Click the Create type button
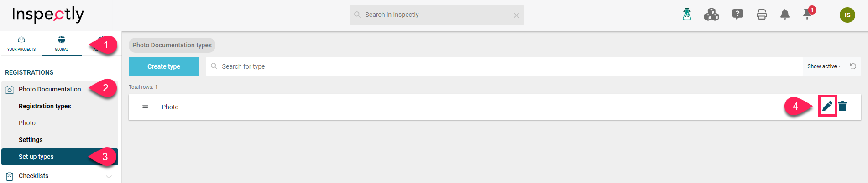The height and width of the screenshot is (183, 868). tap(164, 66)
